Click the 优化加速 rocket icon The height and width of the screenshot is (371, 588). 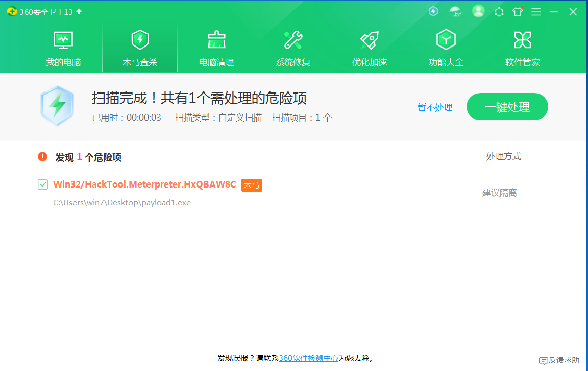click(370, 40)
